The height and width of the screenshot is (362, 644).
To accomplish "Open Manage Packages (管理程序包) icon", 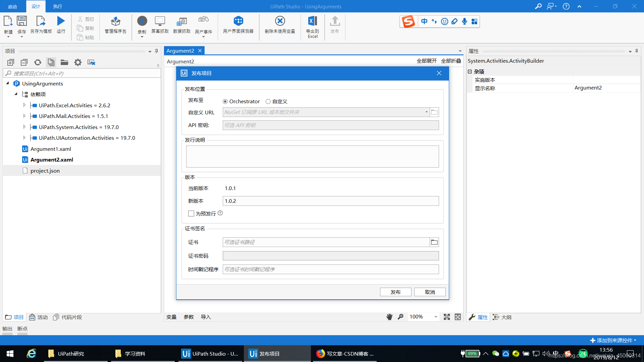I will 115,21.
